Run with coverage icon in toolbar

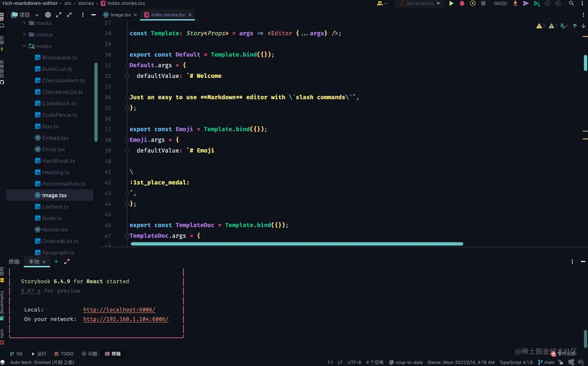472,3
